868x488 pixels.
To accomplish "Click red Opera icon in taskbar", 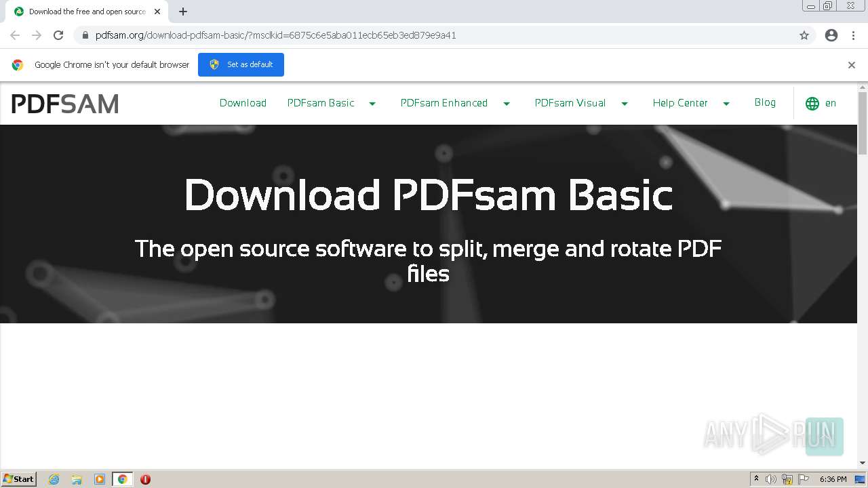I will (145, 479).
